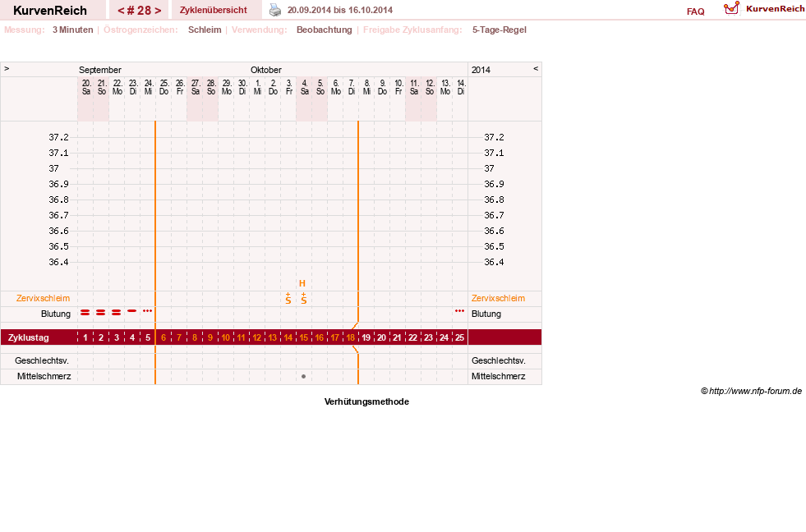806x532 pixels.
Task: Click the Verhütungsmethode heading
Action: click(x=366, y=401)
